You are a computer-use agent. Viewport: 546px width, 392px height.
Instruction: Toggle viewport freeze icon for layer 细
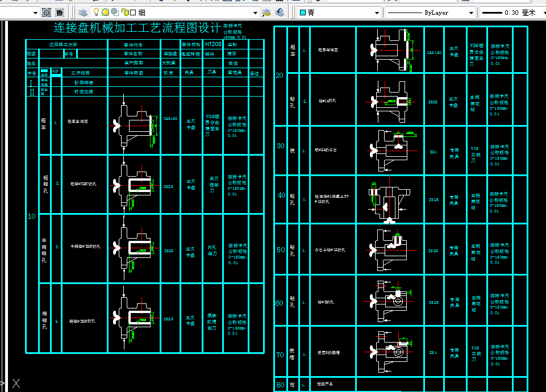(115, 12)
